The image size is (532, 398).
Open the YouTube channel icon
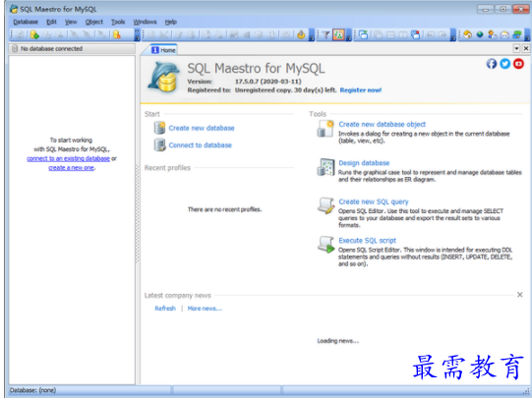click(518, 64)
